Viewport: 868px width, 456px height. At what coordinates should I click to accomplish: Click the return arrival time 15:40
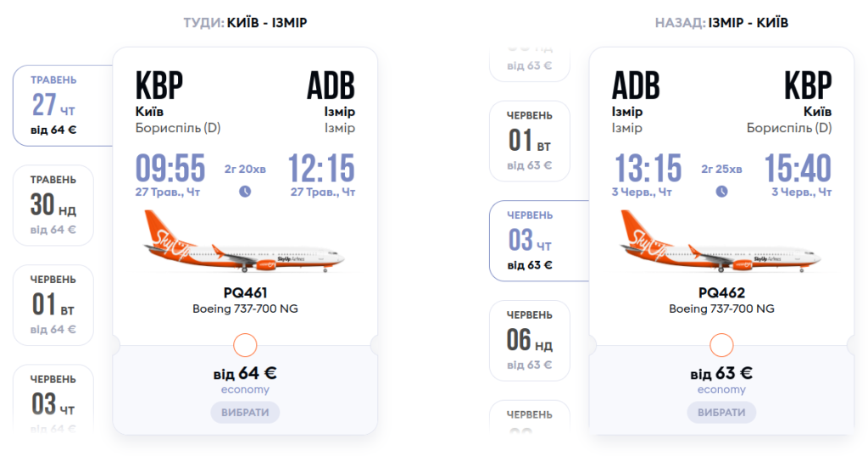798,169
